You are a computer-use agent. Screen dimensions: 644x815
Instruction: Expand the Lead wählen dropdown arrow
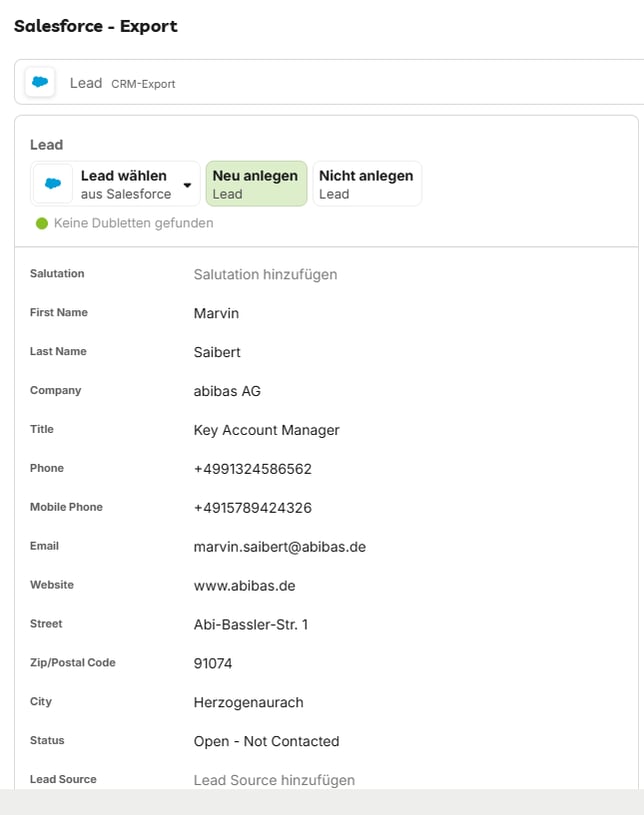click(187, 185)
